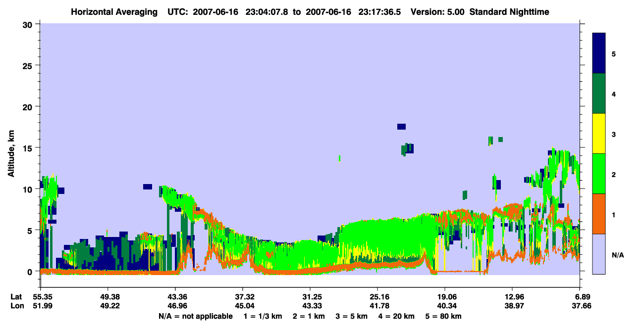Click 'Version: 5.00' in the title
Viewport: 644px width, 330px height.
pyautogui.click(x=437, y=11)
